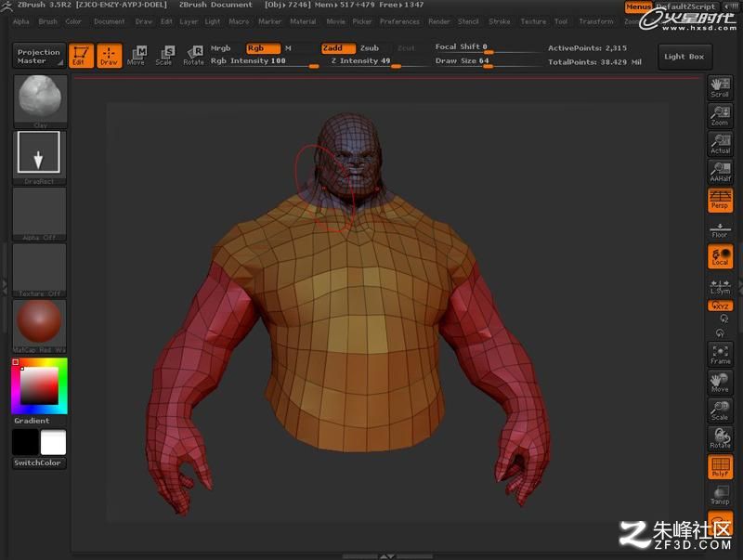
Task: Open the Alpha Off selector
Action: (x=39, y=214)
